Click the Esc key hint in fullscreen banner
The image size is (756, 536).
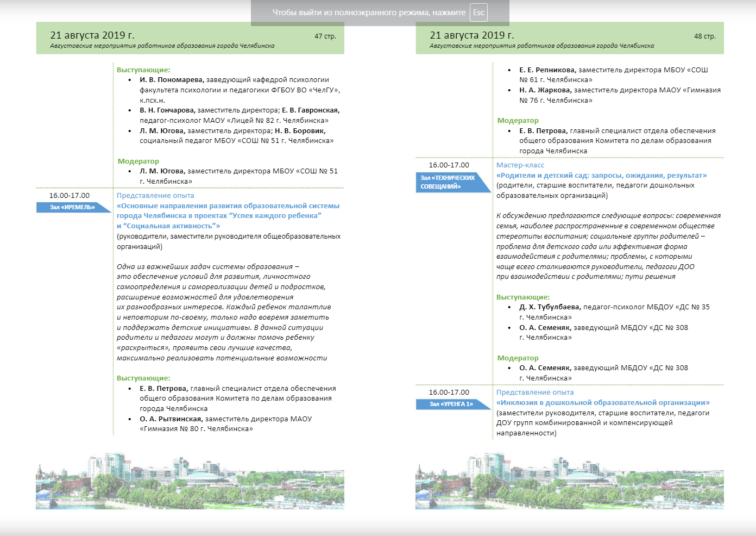(478, 13)
